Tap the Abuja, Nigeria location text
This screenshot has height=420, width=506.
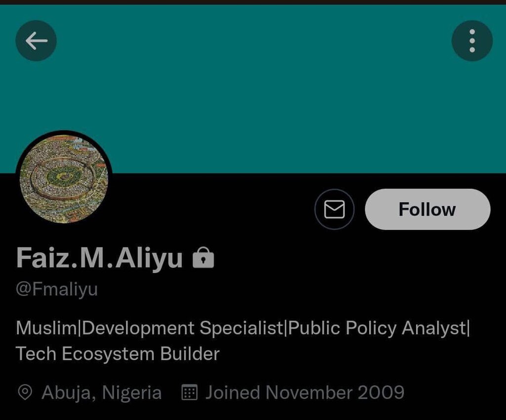pyautogui.click(x=101, y=393)
